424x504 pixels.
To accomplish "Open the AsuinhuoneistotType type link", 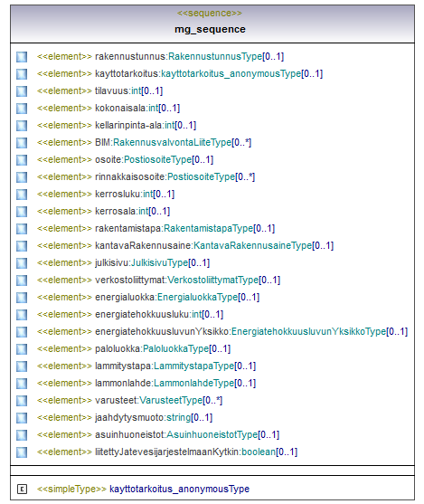I will (212, 435).
